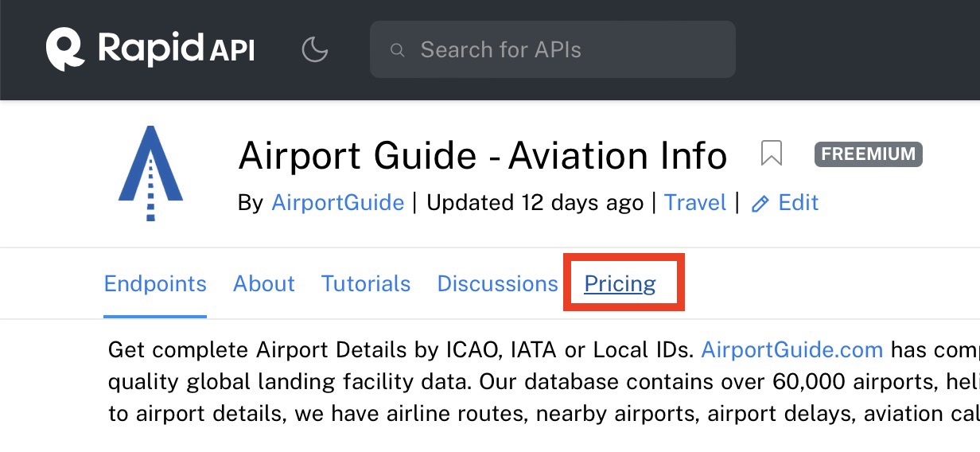Click the pencil edit icon
The width and height of the screenshot is (980, 452).
[x=760, y=204]
